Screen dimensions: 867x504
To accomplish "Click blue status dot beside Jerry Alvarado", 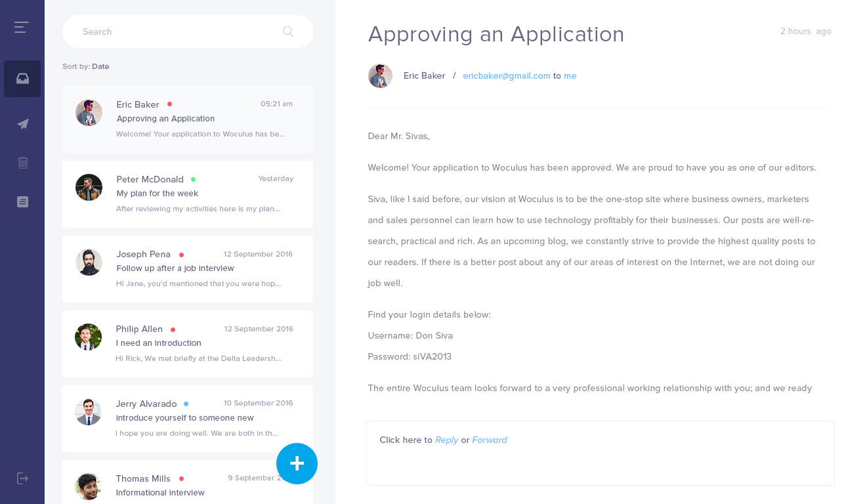I will [x=186, y=404].
